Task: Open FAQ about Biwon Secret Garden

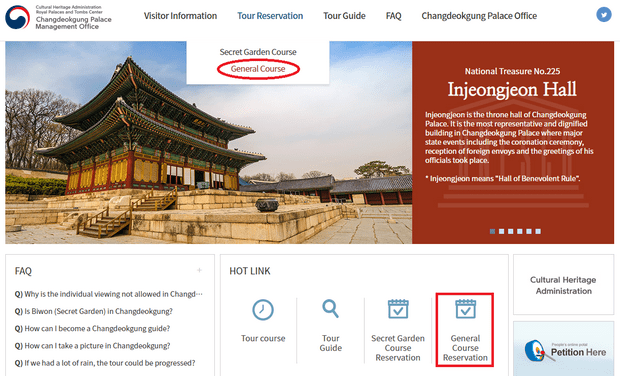Action: pyautogui.click(x=94, y=312)
